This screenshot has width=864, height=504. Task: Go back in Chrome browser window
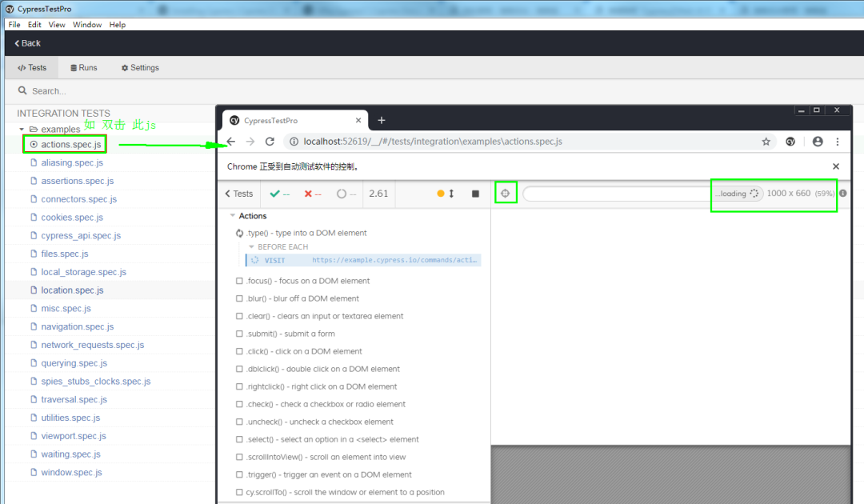[x=231, y=142]
